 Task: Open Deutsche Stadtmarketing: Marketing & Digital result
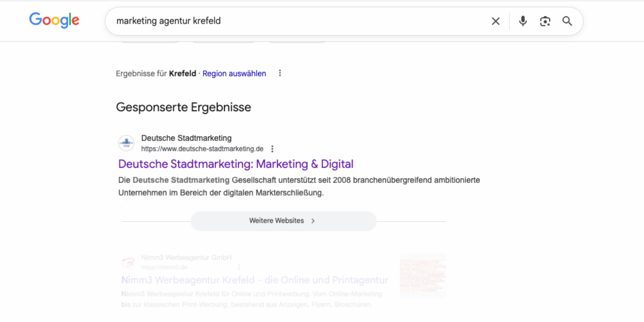click(x=235, y=164)
